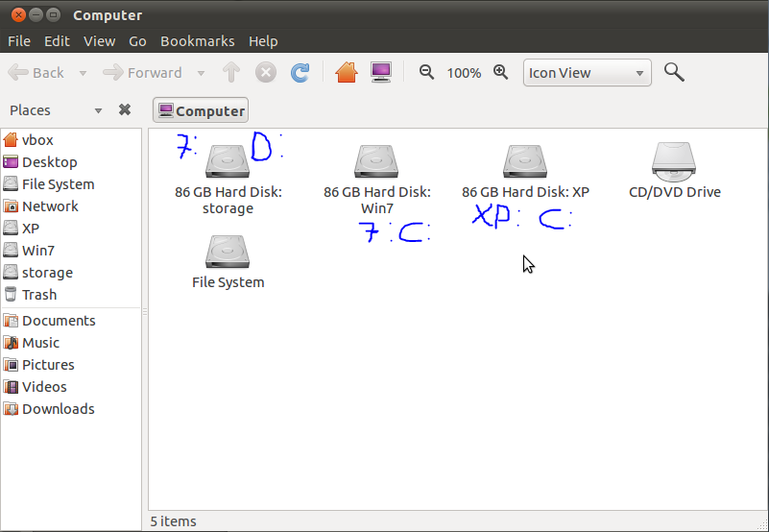Viewport: 769px width, 532px height.
Task: Select the 86 GB Hard Disk: Win7 icon
Action: (376, 161)
